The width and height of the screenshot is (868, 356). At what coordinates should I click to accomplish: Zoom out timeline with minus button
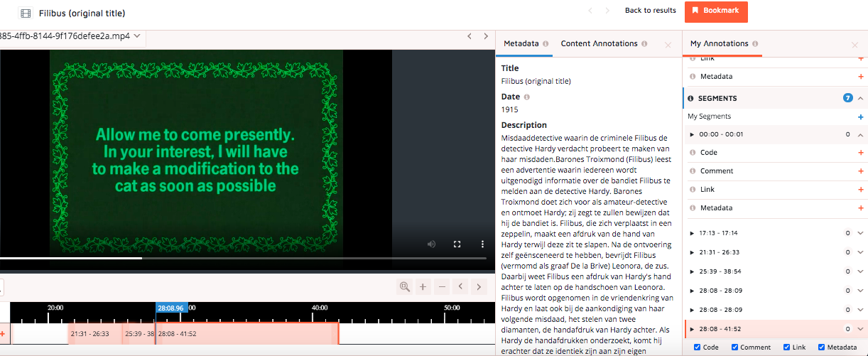(442, 286)
